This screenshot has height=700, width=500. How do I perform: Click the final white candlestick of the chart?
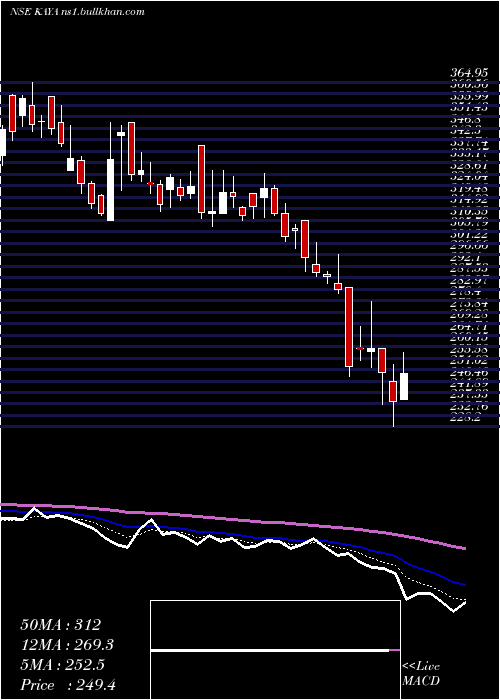404,387
